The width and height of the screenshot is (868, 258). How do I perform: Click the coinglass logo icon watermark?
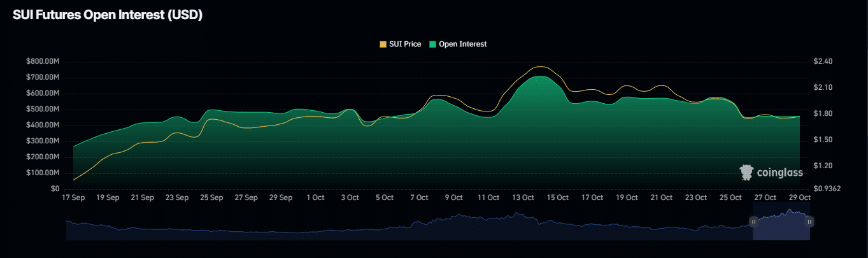(746, 172)
